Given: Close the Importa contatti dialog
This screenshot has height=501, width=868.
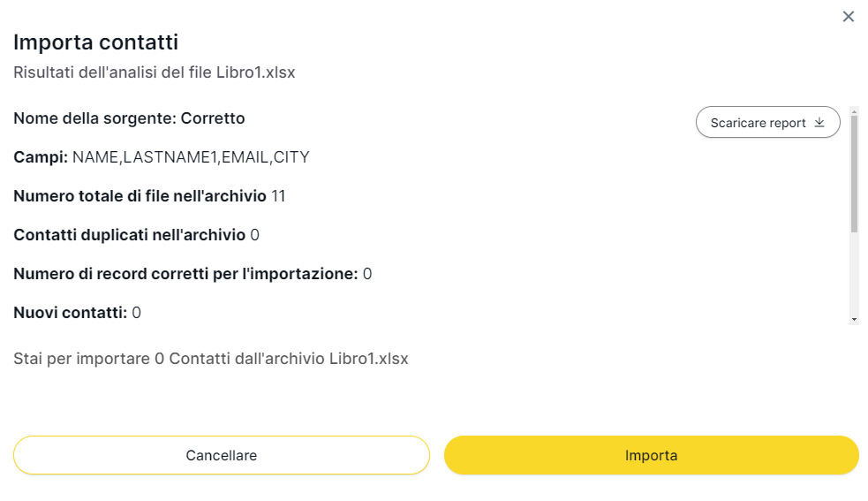Looking at the screenshot, I should point(849,17).
